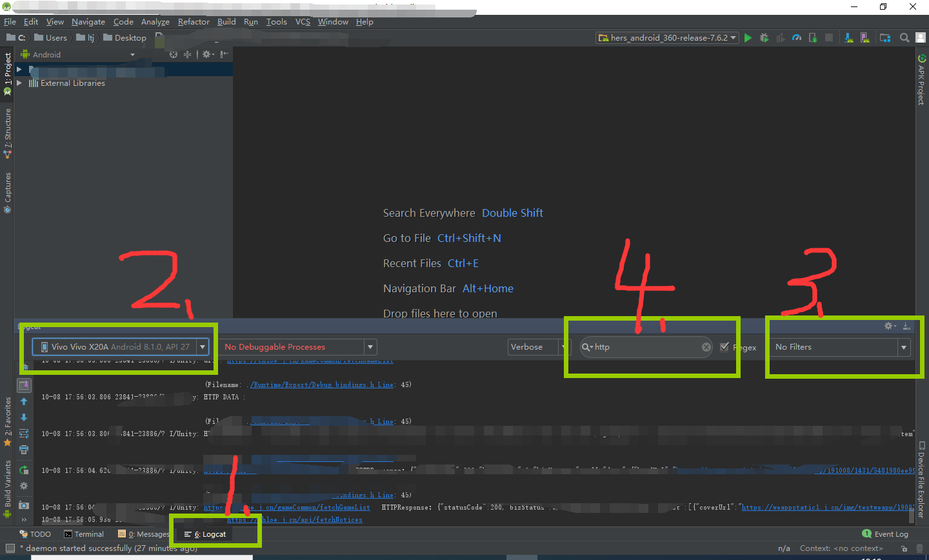Open the Project Structure icon
This screenshot has height=560, width=929.
[x=885, y=37]
